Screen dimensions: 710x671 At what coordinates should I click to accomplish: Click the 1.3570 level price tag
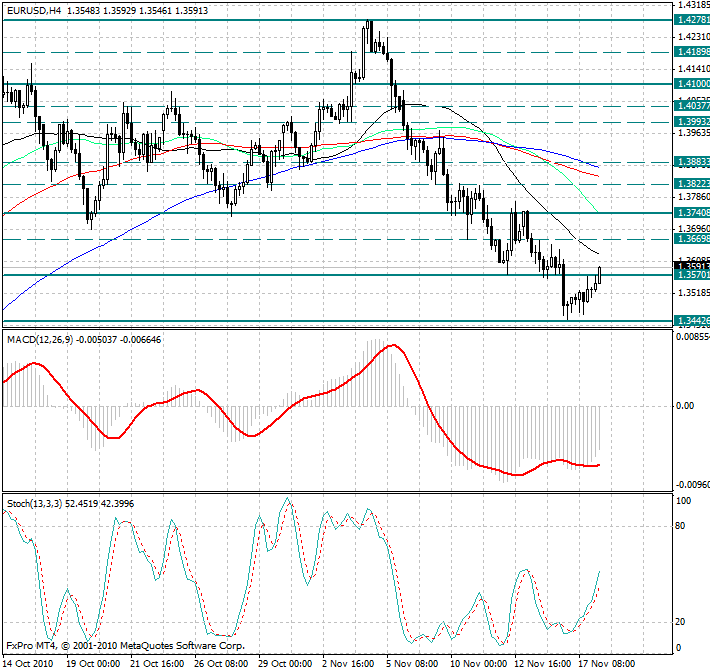(691, 275)
